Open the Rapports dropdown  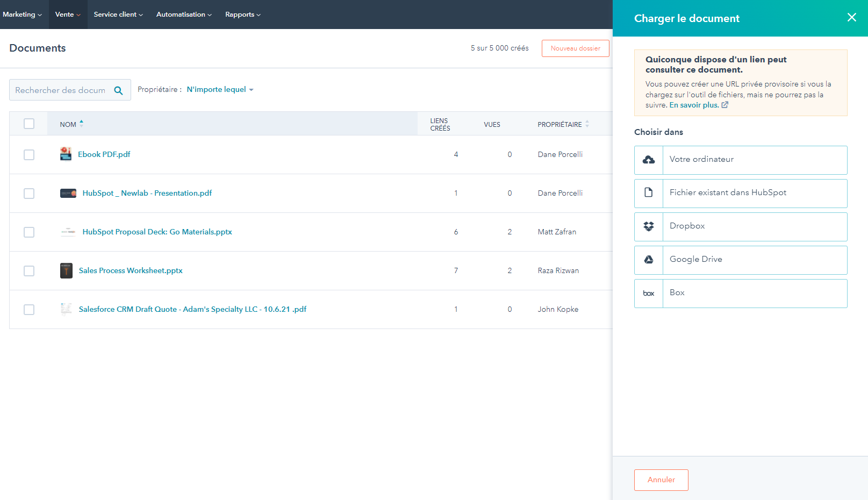point(242,15)
